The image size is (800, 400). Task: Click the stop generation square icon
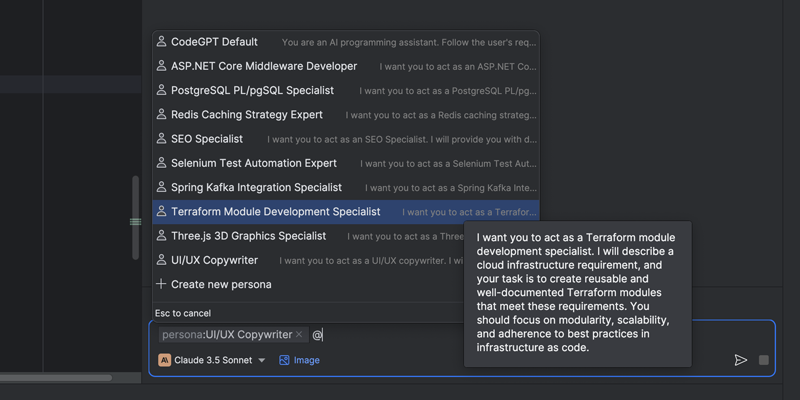(x=764, y=360)
